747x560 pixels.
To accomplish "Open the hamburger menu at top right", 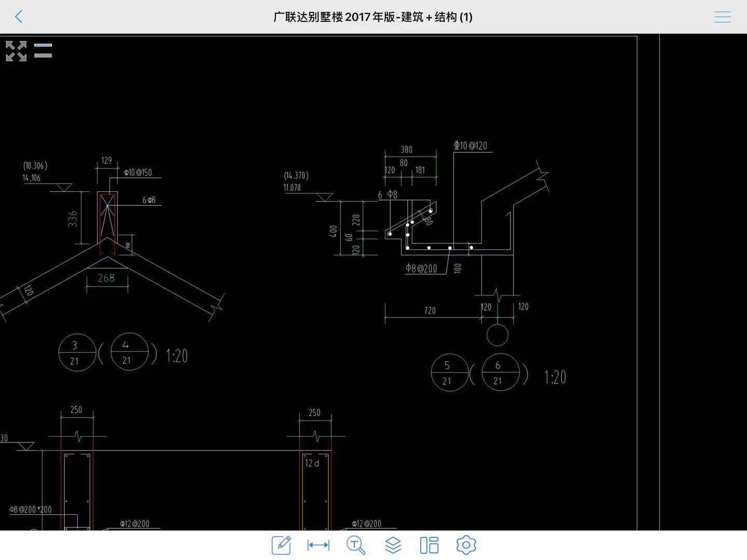I will [x=723, y=17].
